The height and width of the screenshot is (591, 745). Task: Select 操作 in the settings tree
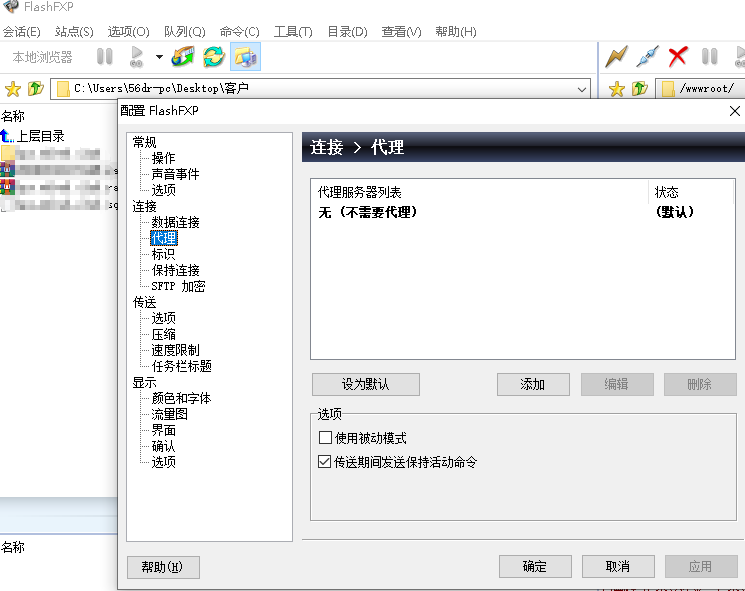pyautogui.click(x=163, y=158)
